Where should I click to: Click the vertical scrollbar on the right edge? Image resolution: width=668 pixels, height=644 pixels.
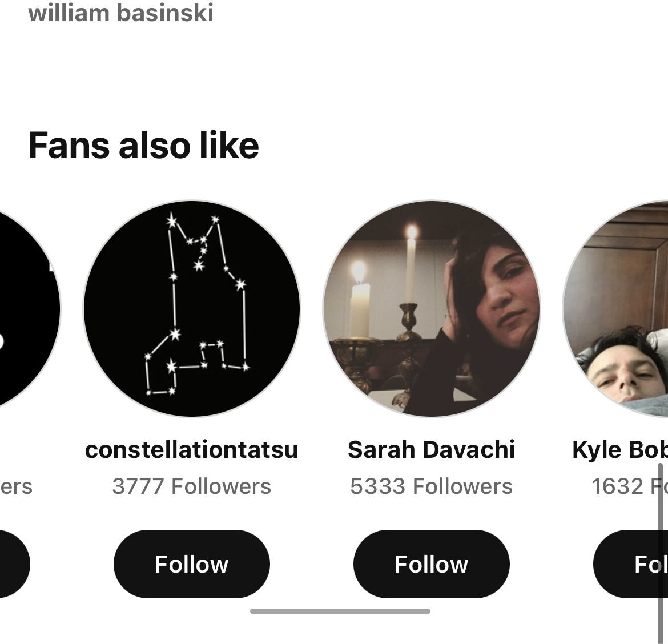(x=661, y=548)
